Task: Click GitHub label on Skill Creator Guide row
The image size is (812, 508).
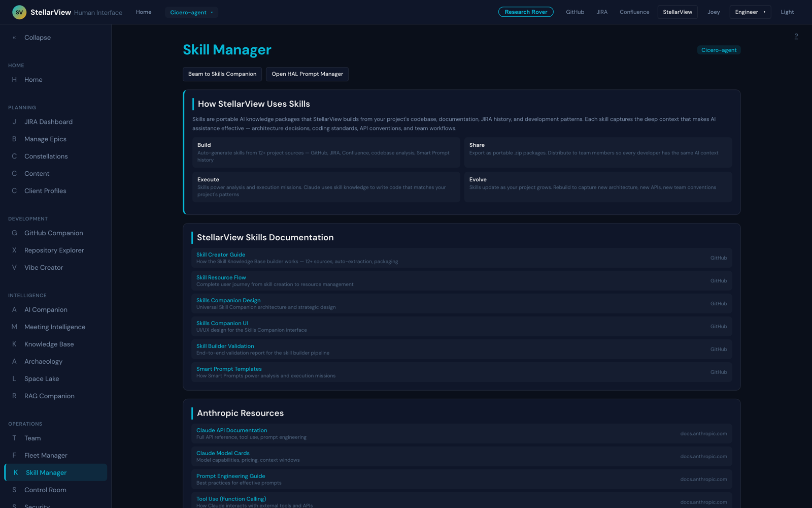Action: pos(719,258)
